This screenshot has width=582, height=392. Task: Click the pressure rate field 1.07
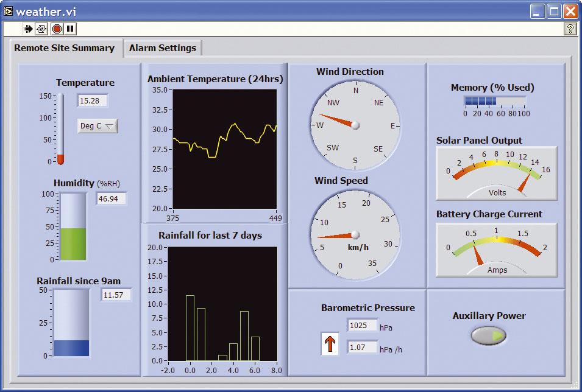pyautogui.click(x=362, y=347)
